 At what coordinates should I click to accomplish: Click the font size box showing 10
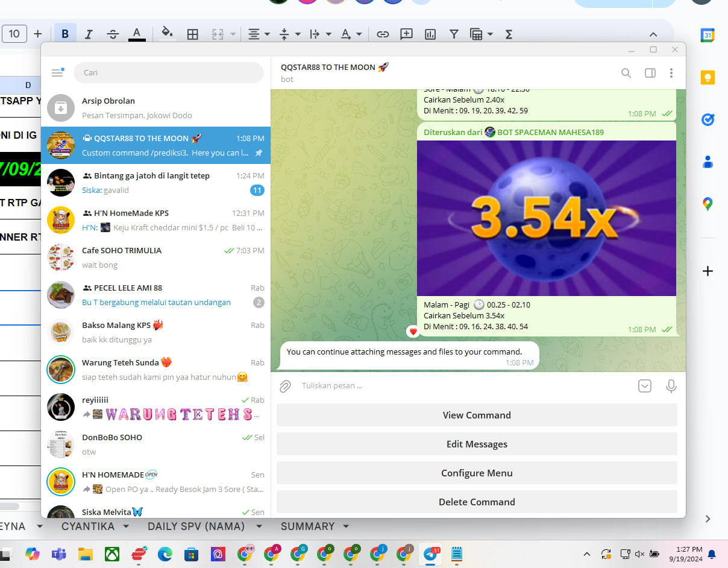pos(14,34)
